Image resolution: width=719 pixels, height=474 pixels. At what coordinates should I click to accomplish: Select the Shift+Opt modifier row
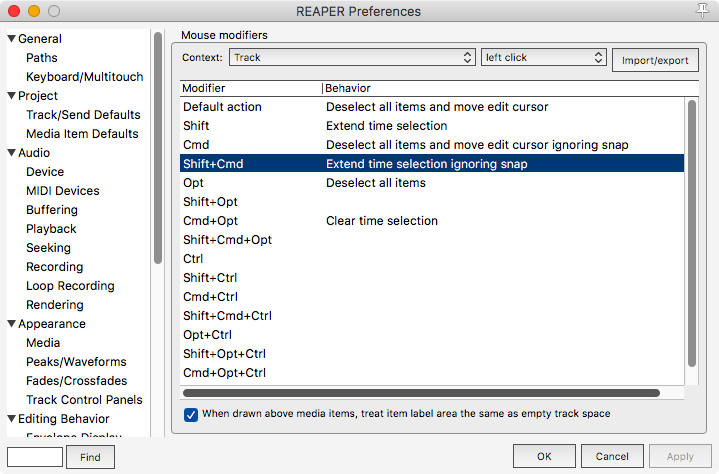(432, 202)
